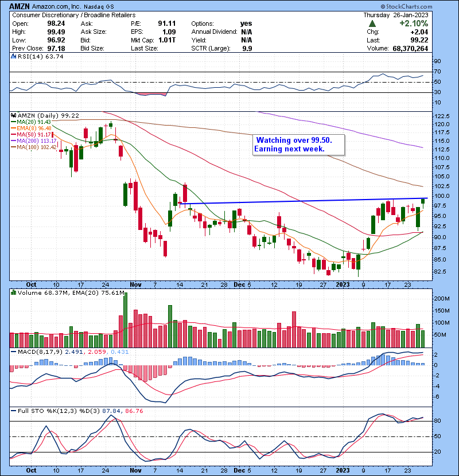This screenshot has height=476, width=459.
Task: Click the SCTR (Large) value 9.9
Action: tap(247, 48)
